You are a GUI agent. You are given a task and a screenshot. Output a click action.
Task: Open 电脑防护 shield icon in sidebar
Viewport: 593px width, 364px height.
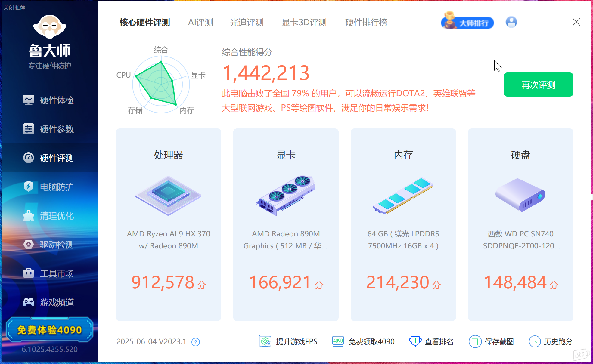29,187
